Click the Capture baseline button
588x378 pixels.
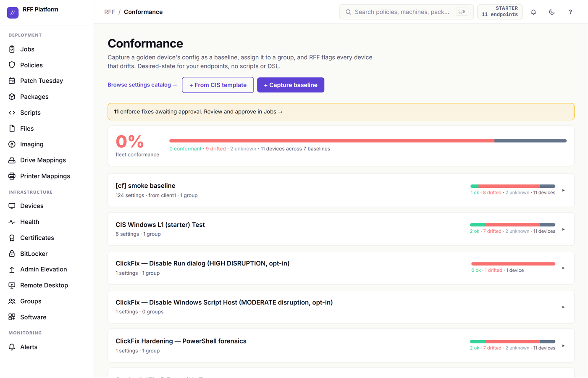click(291, 85)
